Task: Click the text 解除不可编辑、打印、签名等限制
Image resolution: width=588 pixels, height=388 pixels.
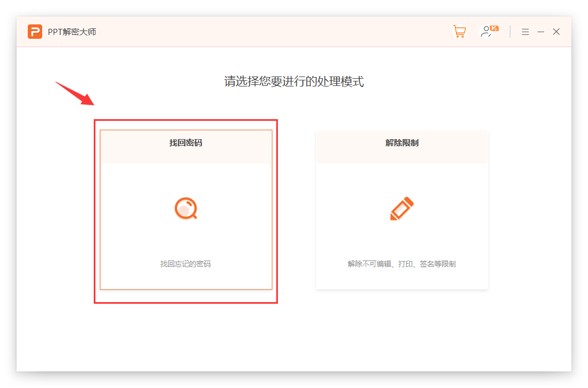Action: (402, 264)
